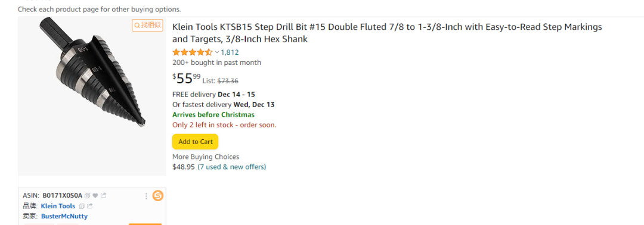Select the ASIN code text B0171X0S0A
Image resolution: width=644 pixels, height=225 pixels.
point(63,195)
